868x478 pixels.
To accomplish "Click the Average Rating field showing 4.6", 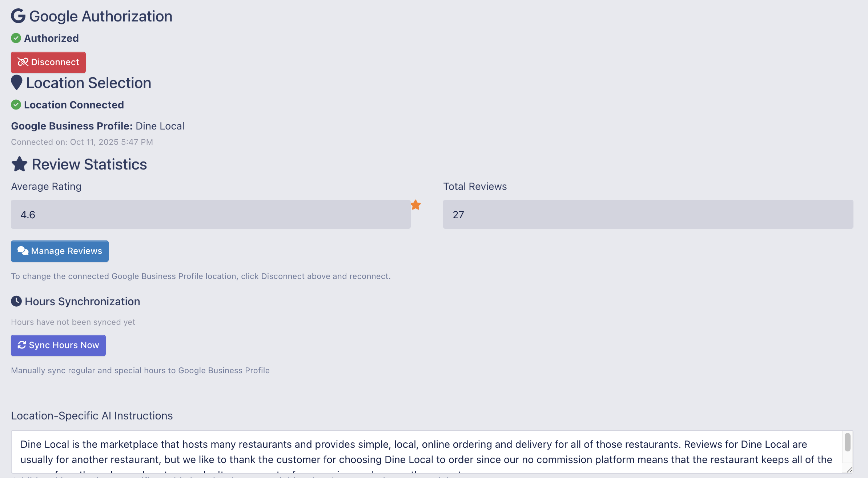I will tap(211, 214).
